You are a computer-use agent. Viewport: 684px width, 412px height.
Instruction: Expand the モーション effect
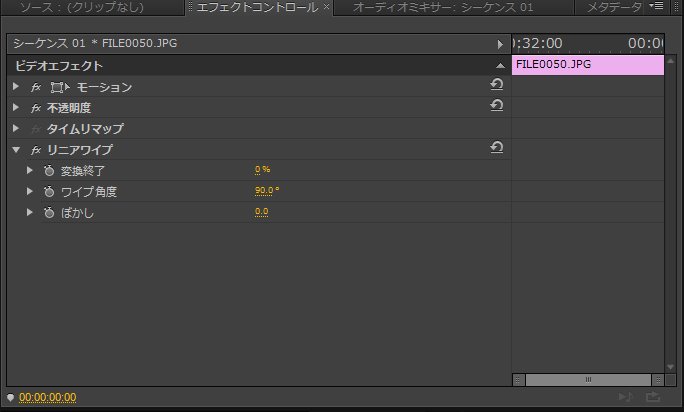[x=16, y=86]
